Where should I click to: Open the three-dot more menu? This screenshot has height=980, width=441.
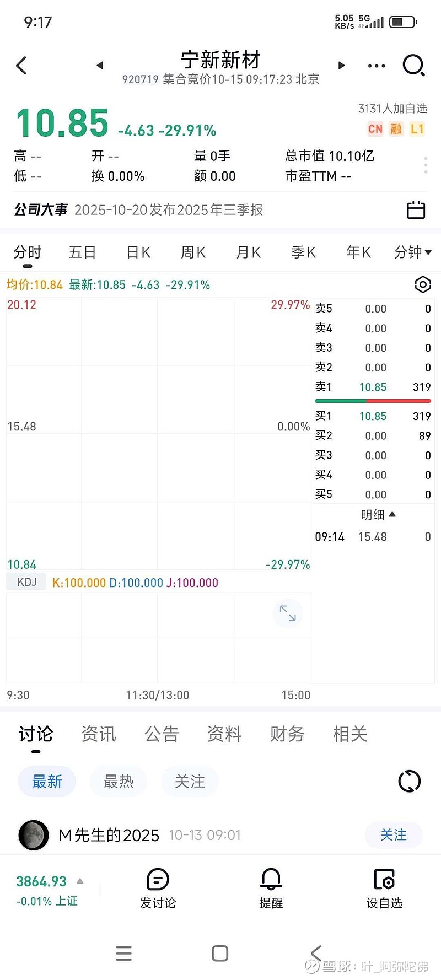pos(377,66)
